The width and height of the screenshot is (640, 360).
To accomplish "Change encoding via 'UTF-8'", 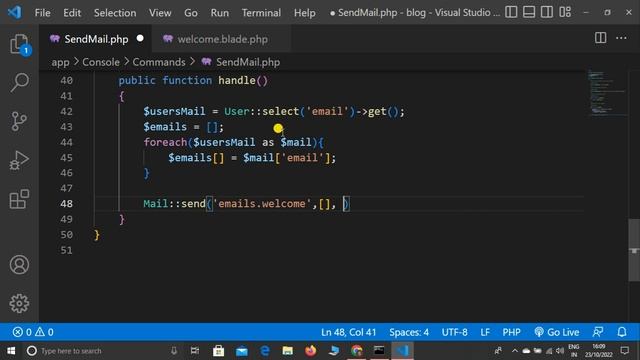I will 454,332.
